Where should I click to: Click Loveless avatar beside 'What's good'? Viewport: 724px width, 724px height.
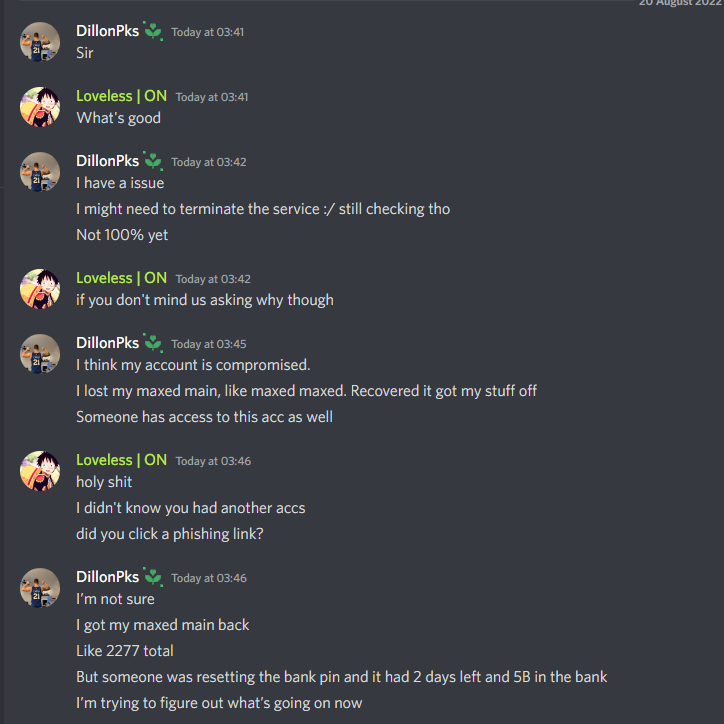[x=40, y=107]
